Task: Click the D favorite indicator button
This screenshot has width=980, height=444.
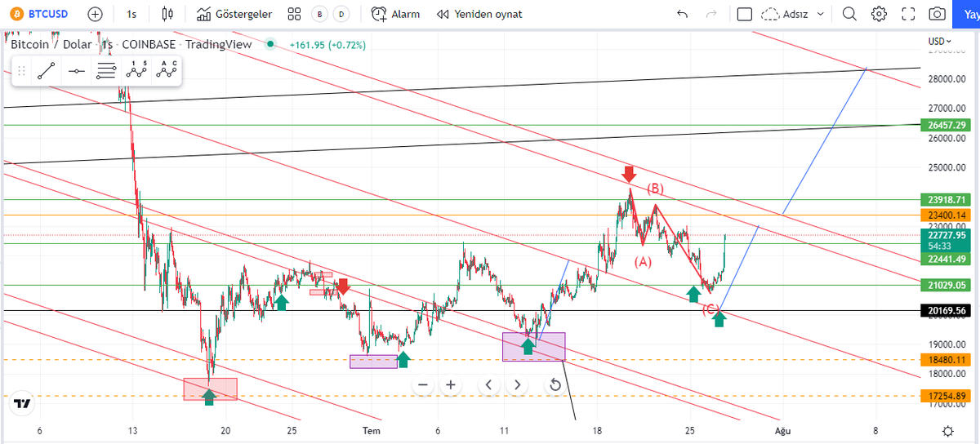Action: click(x=342, y=14)
